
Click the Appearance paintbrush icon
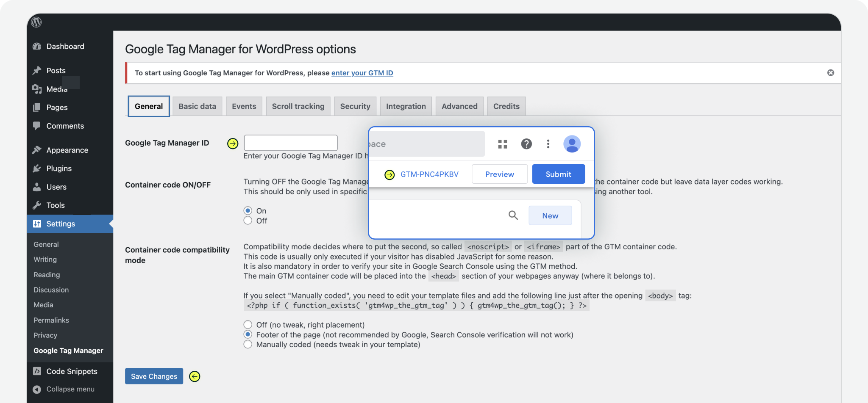37,150
